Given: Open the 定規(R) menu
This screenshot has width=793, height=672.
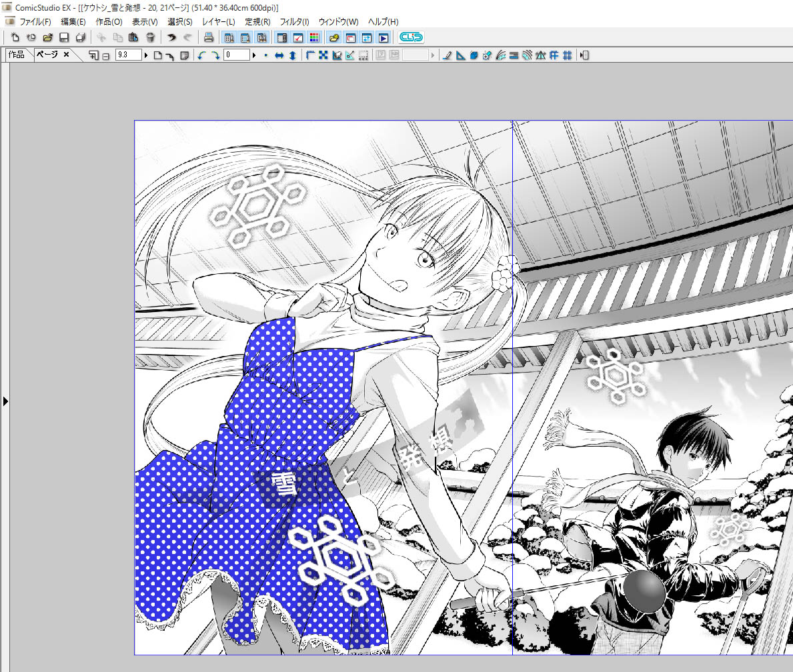Looking at the screenshot, I should pyautogui.click(x=257, y=22).
